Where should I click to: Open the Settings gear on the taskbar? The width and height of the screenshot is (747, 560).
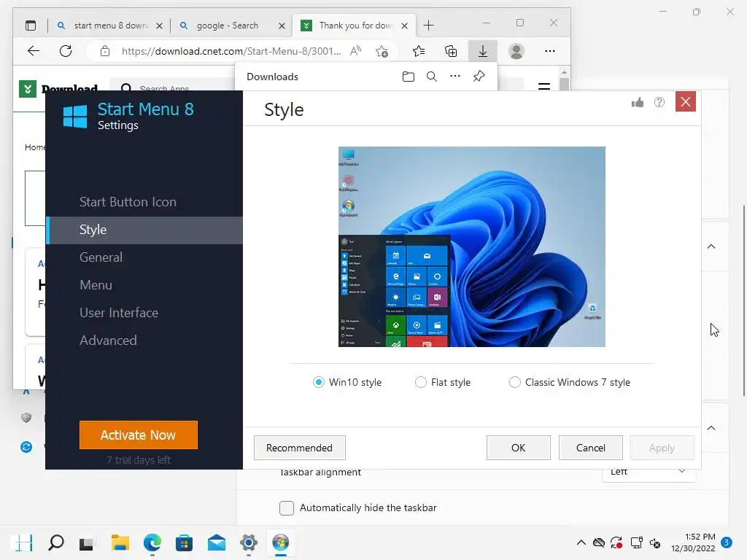[248, 542]
